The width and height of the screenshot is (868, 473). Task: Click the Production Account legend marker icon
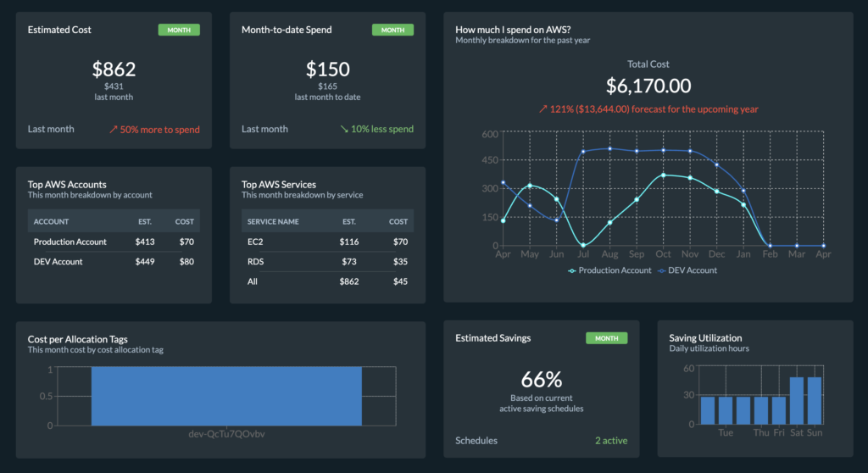[572, 271]
